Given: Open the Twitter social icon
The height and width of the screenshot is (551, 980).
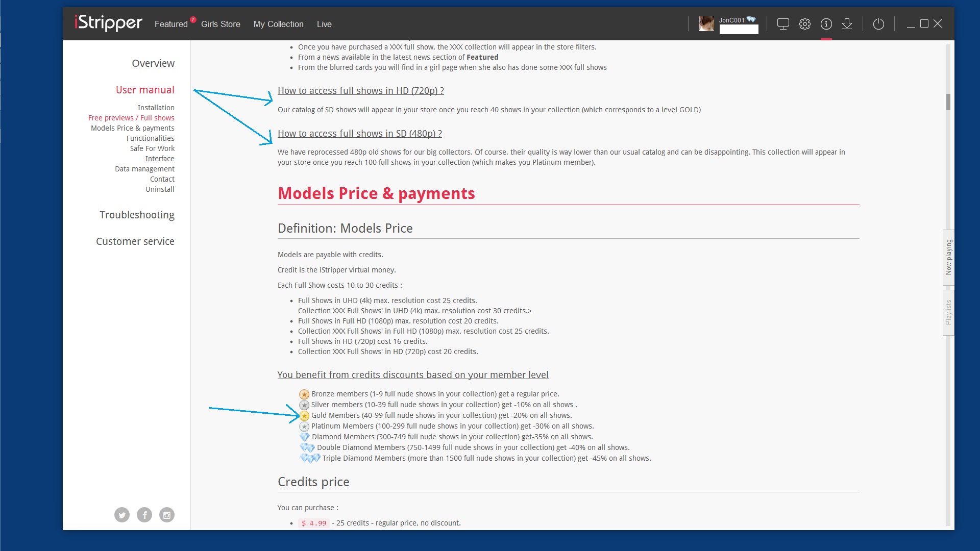Looking at the screenshot, I should tap(122, 515).
